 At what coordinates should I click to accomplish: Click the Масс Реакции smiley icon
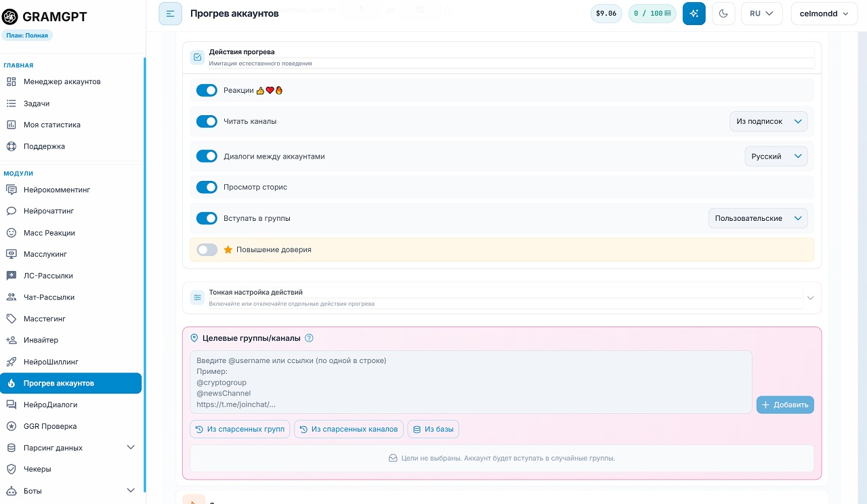point(11,233)
